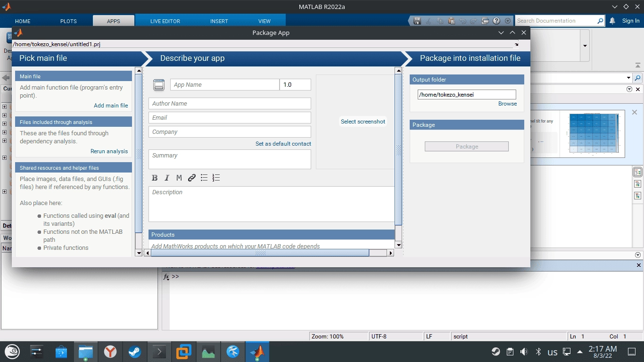Click the Package button
Image resolution: width=644 pixels, height=362 pixels.
(x=467, y=147)
